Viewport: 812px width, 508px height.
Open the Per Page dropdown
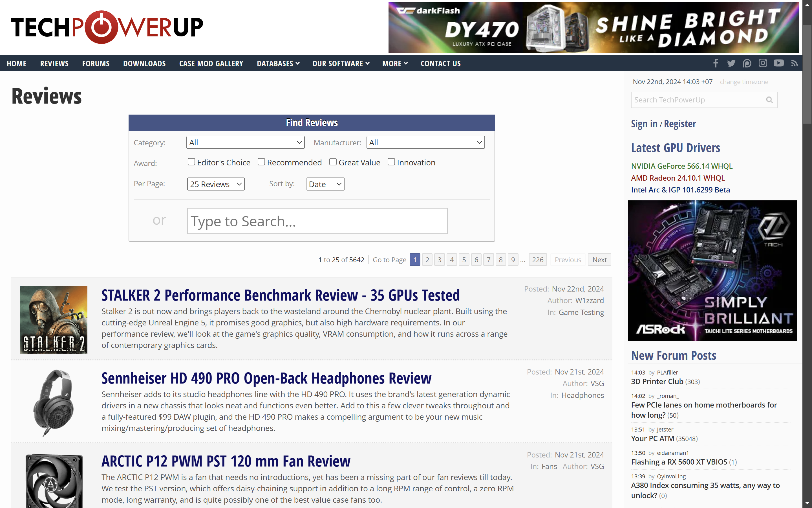[216, 184]
